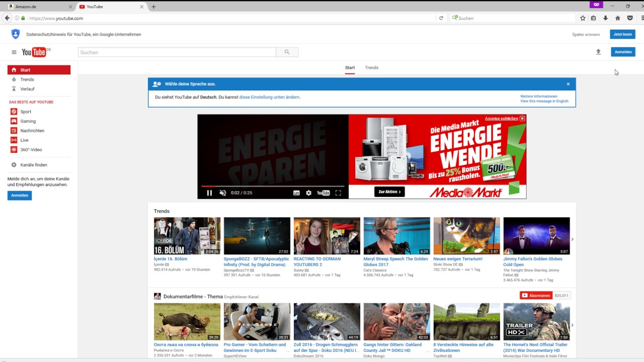Subscribe with Abonnieren button

536,296
